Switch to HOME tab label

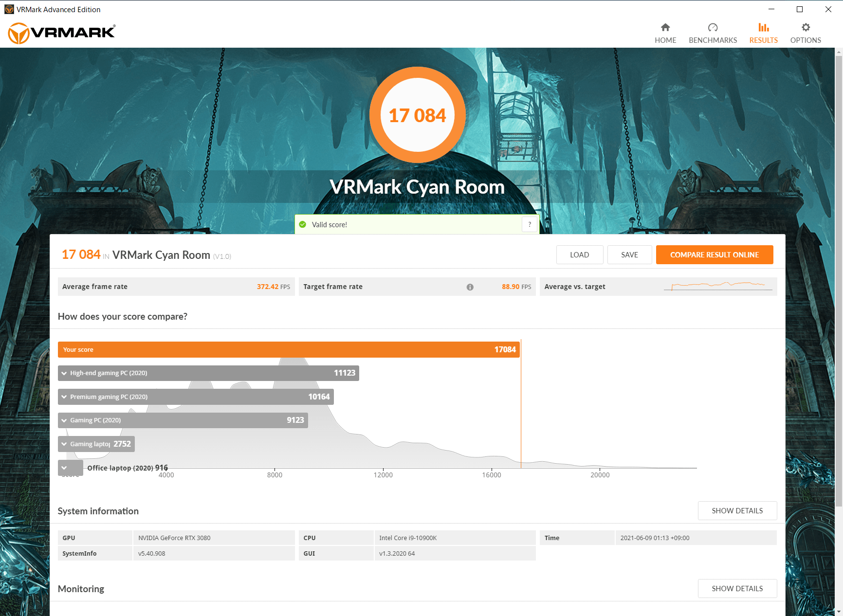coord(665,40)
